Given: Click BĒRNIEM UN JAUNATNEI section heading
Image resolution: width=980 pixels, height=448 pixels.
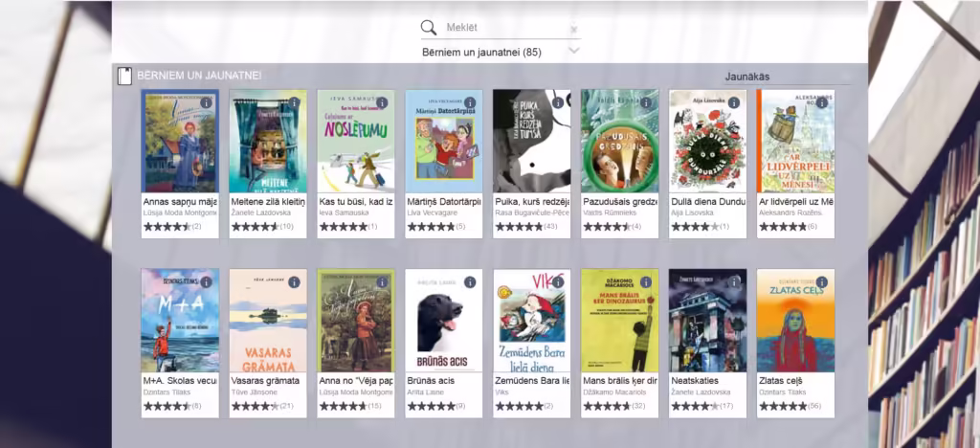Looking at the screenshot, I should pos(199,76).
